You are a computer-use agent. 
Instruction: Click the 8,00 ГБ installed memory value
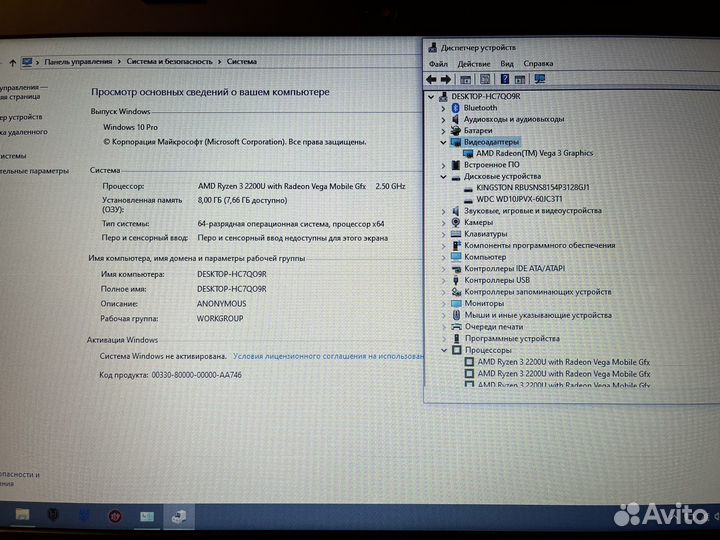coord(242,200)
